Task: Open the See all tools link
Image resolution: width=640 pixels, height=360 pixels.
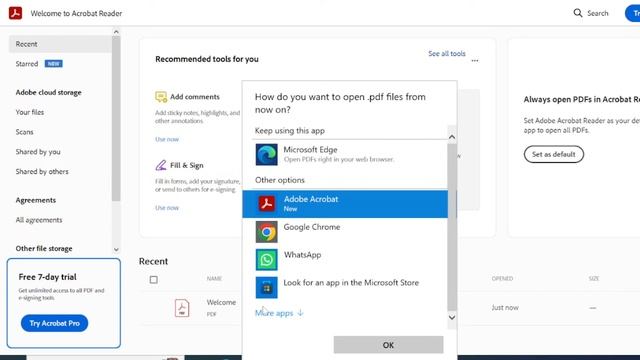Action: click(447, 53)
